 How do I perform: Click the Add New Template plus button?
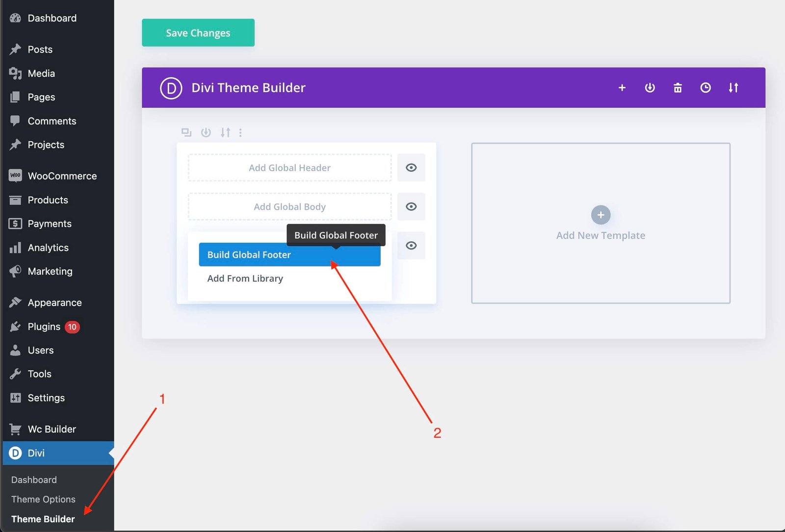pos(601,215)
